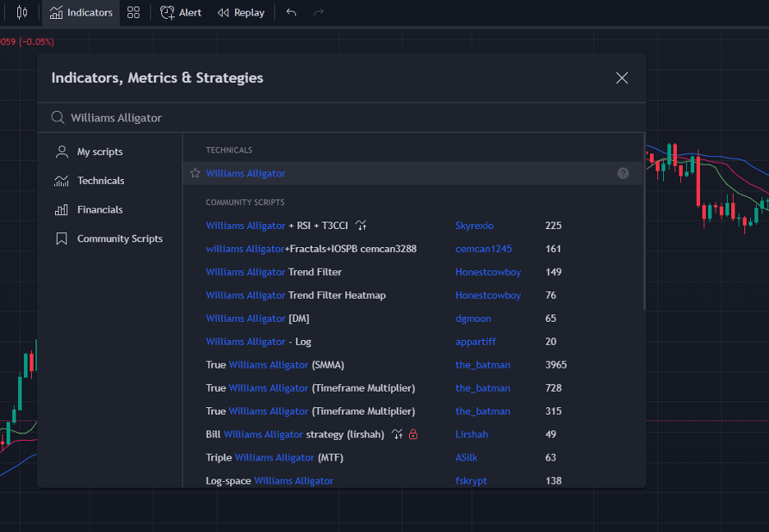
Task: Click the TECHNICALS section header
Action: (x=229, y=150)
